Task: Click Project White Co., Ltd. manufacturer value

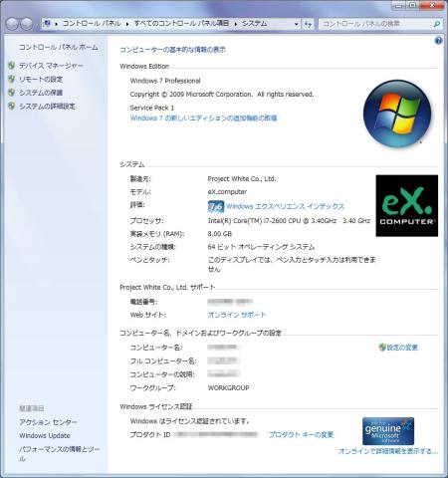Action: (242, 179)
